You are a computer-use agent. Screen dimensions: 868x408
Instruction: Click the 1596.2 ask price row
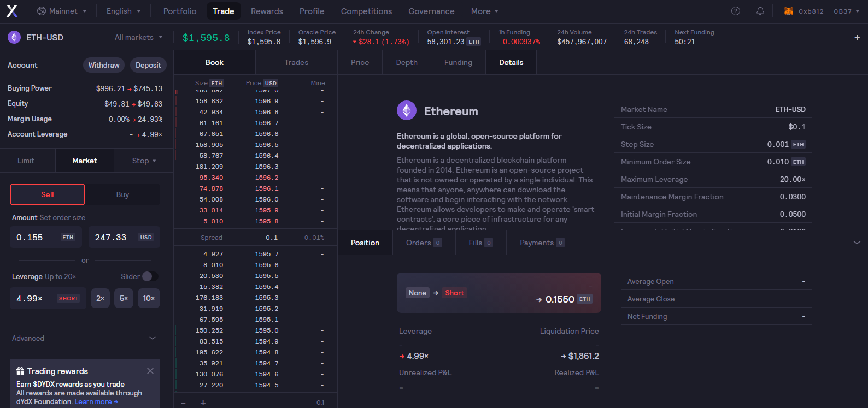click(256, 178)
